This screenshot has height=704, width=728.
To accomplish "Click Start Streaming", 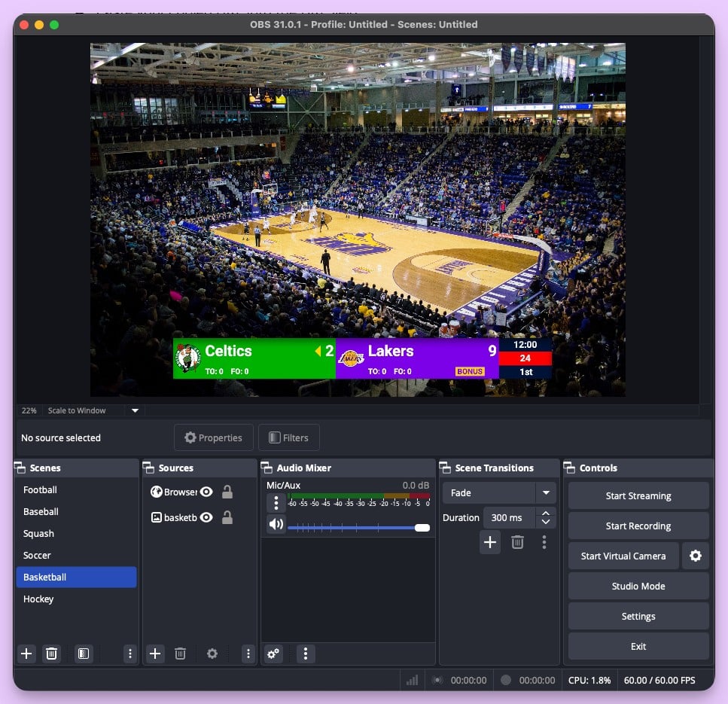I will [x=638, y=495].
